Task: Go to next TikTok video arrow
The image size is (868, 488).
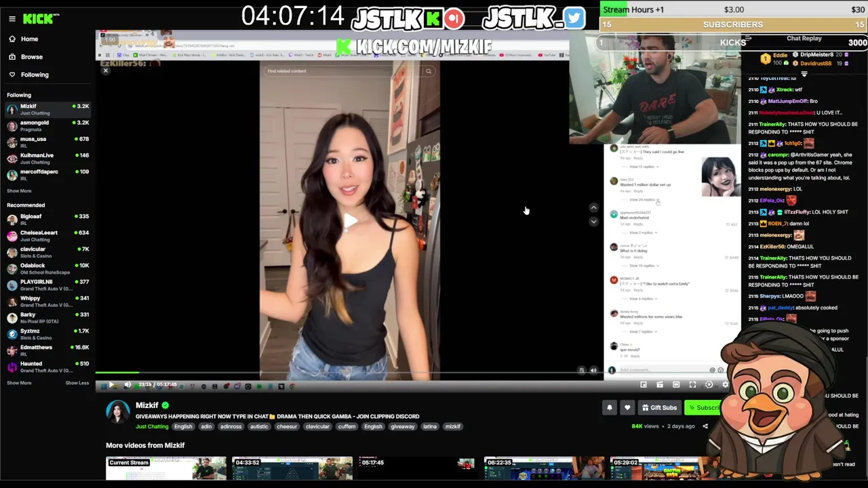Action: coord(593,222)
